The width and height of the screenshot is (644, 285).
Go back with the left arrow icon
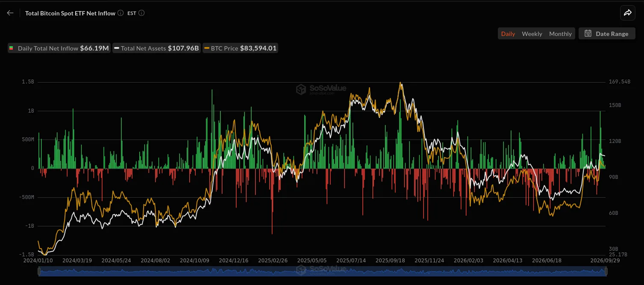(x=10, y=13)
